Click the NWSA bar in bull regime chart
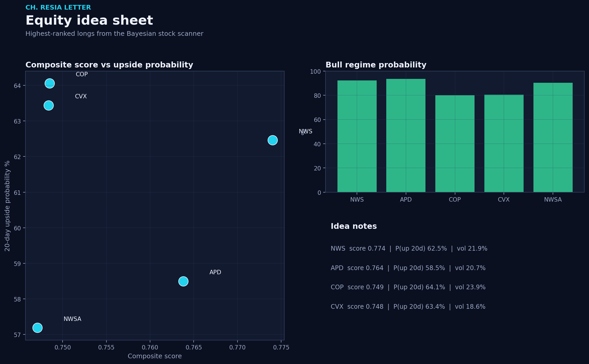Viewport: 589px width, 364px height. pos(553,138)
